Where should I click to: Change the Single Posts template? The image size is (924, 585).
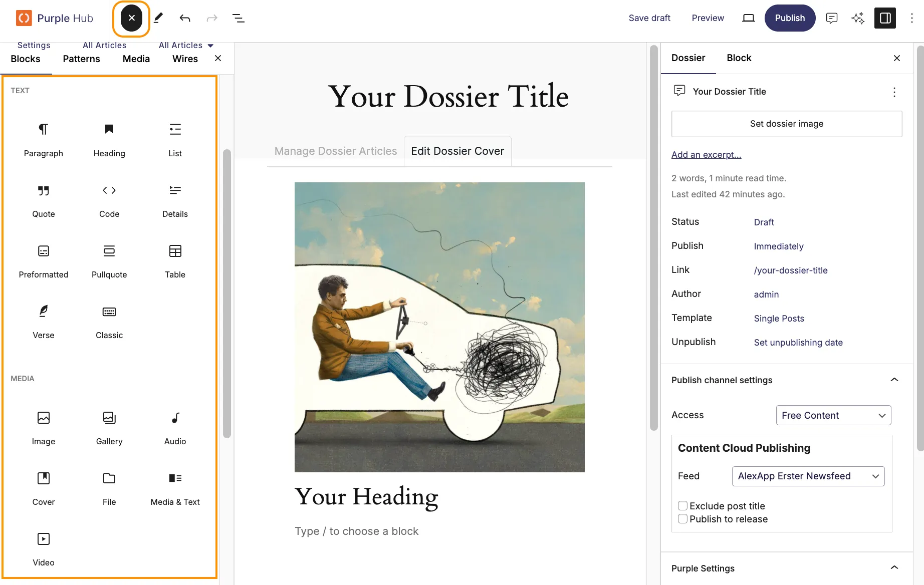click(779, 319)
